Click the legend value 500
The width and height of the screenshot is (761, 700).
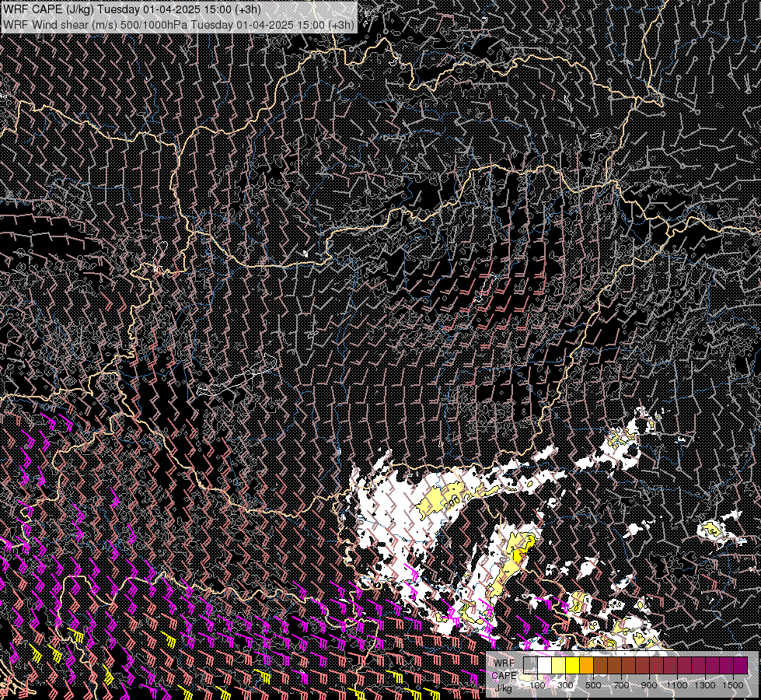tap(593, 685)
